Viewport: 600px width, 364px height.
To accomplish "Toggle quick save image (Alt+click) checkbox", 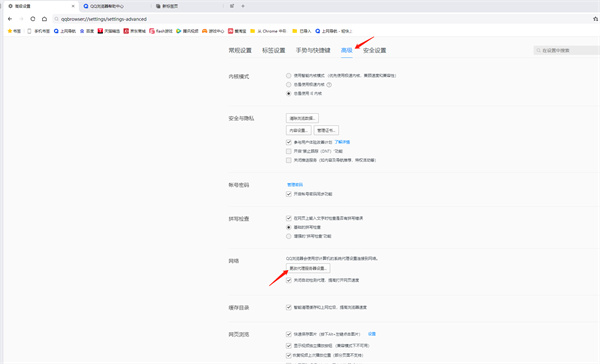I will click(289, 334).
